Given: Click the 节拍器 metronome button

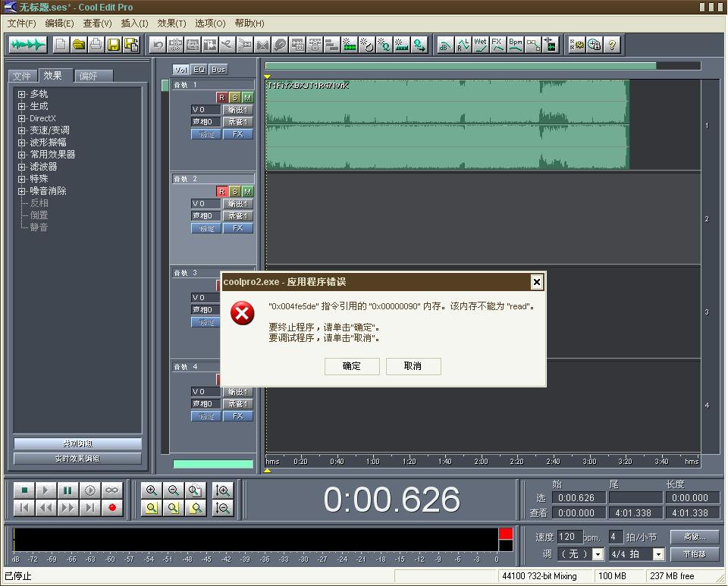Looking at the screenshot, I should 695,554.
